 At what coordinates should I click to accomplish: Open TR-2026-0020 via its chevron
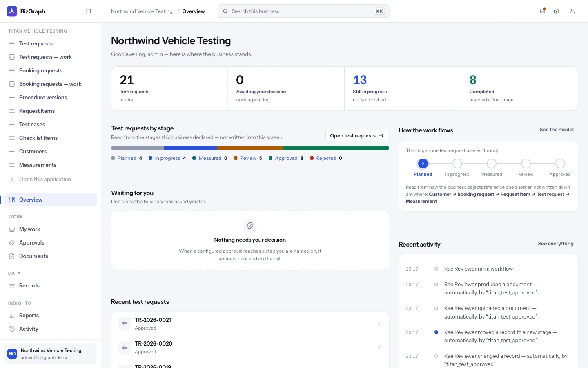coord(379,348)
